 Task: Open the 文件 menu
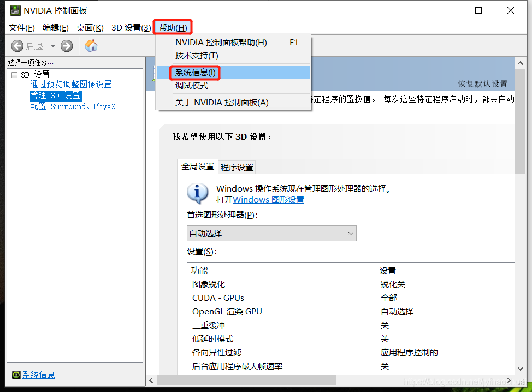(21, 27)
